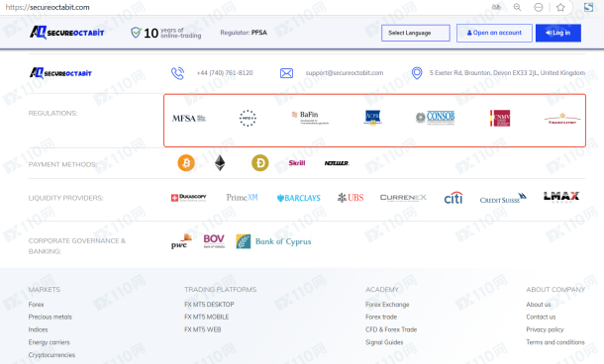Click the phone icon near contact number
The image size is (604, 364).
pos(177,73)
